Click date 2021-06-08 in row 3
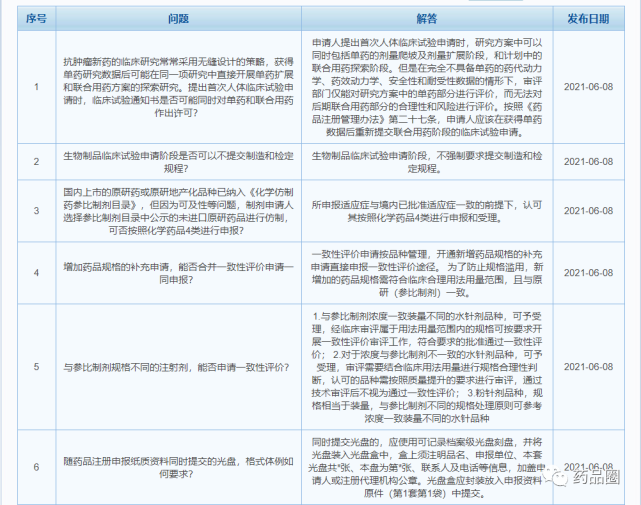This screenshot has height=505, width=641. pos(589,211)
